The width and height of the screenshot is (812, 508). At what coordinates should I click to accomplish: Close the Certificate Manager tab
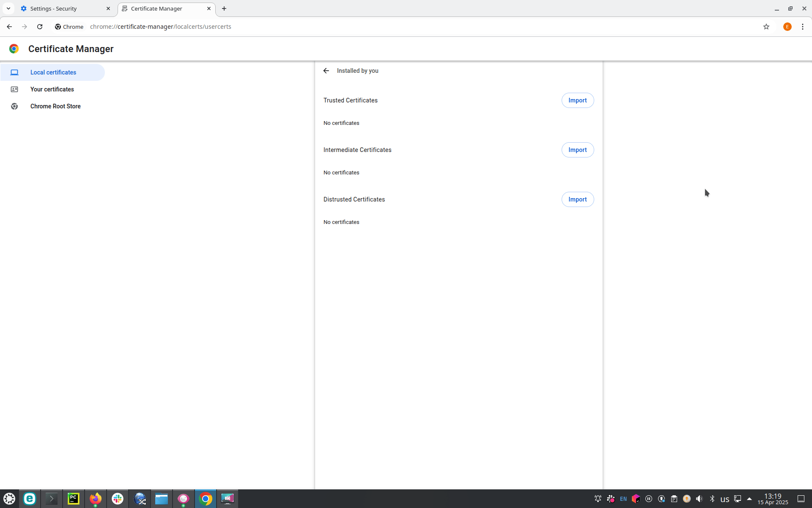click(209, 8)
